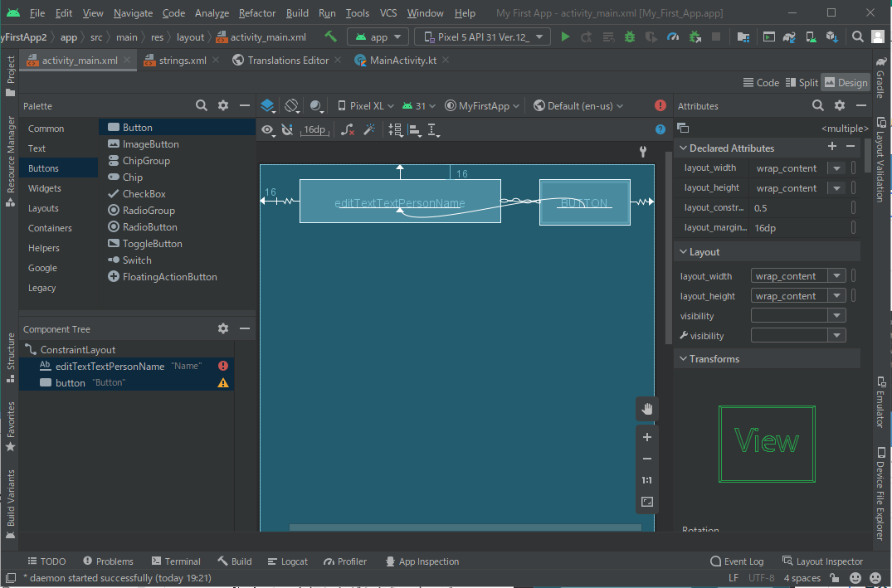Switch to Split view mode
This screenshot has height=588, width=892.
(x=802, y=82)
